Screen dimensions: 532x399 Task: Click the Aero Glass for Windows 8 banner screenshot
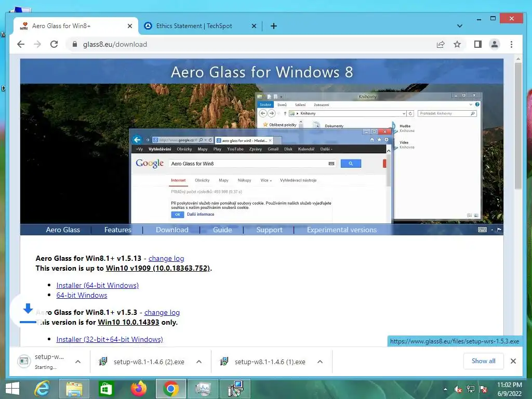(262, 154)
